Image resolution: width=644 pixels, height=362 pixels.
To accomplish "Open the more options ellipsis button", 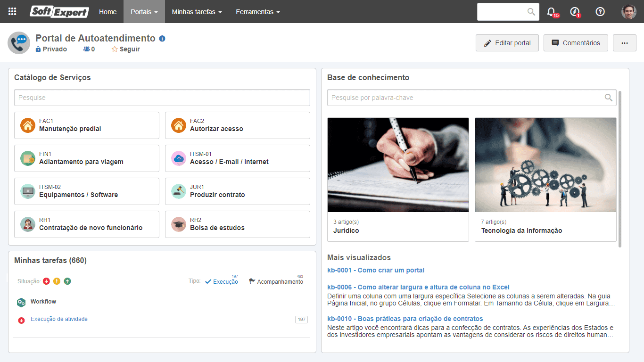I will coord(625,43).
